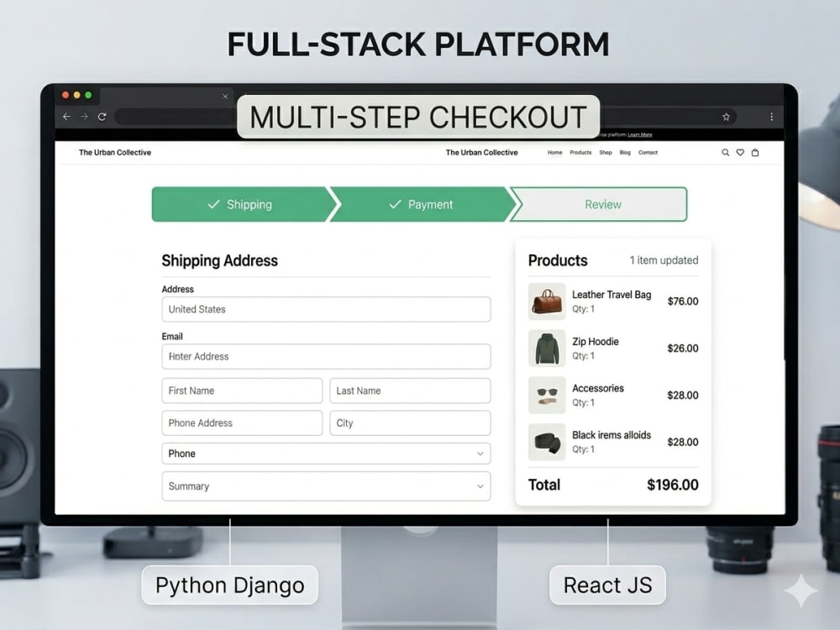
Task: Click the red window close dot
Action: point(66,95)
